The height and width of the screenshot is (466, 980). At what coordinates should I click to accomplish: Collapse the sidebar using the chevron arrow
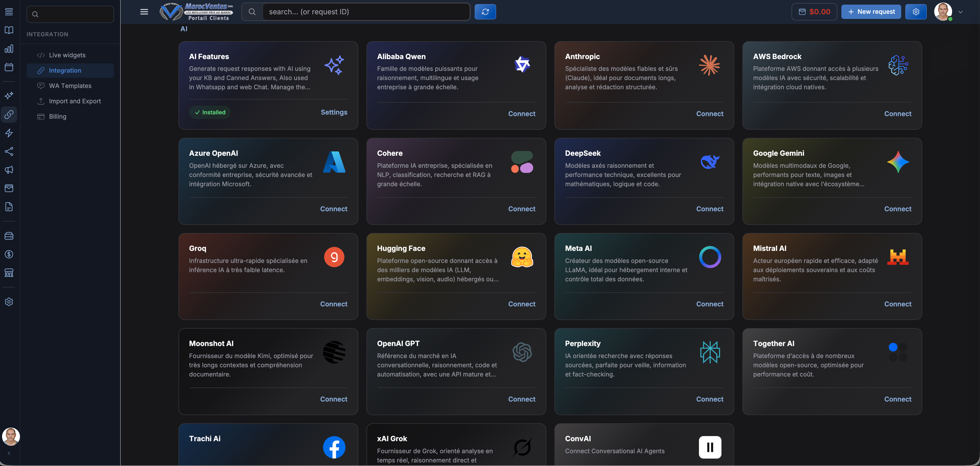[x=9, y=453]
